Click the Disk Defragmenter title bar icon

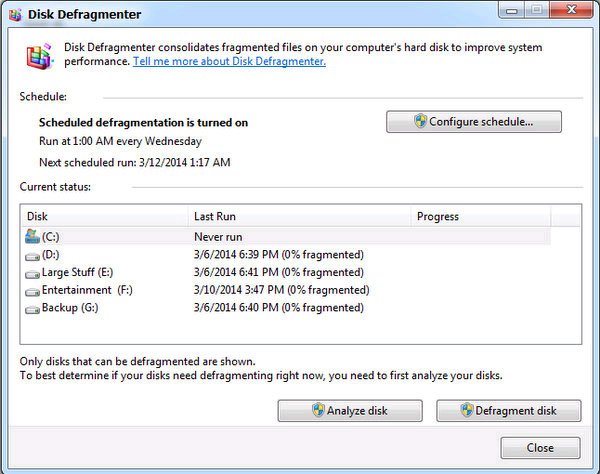(x=16, y=15)
